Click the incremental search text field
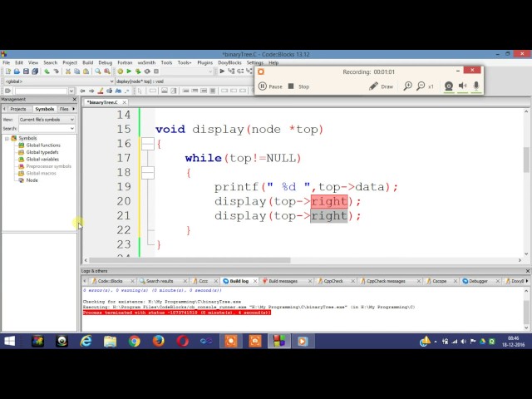532x399 pixels. 41,91
